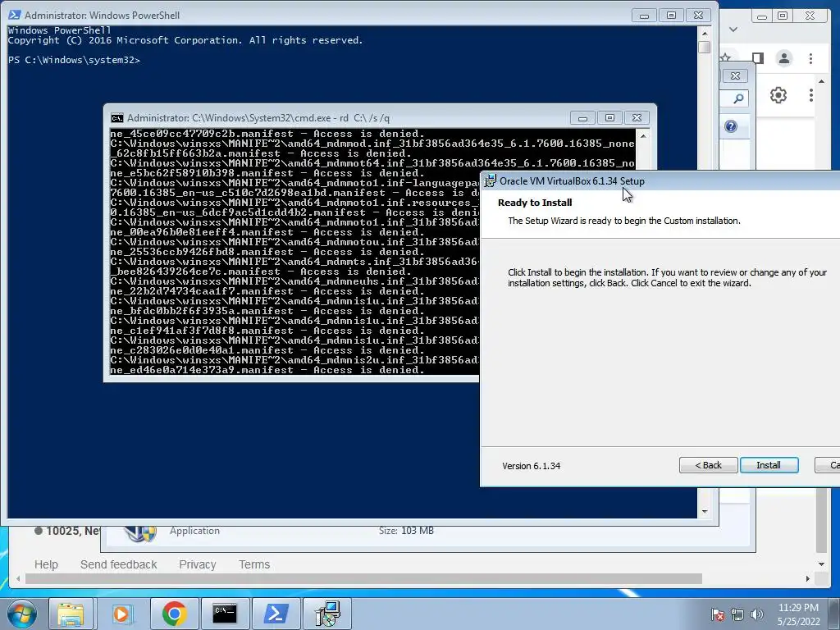Click the browser horizontal scrollbar thumb
The width and height of the screenshot is (840, 630).
tap(363, 578)
